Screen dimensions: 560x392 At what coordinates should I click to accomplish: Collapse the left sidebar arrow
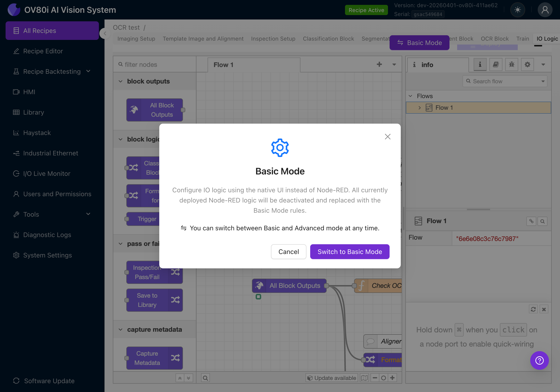[105, 33]
